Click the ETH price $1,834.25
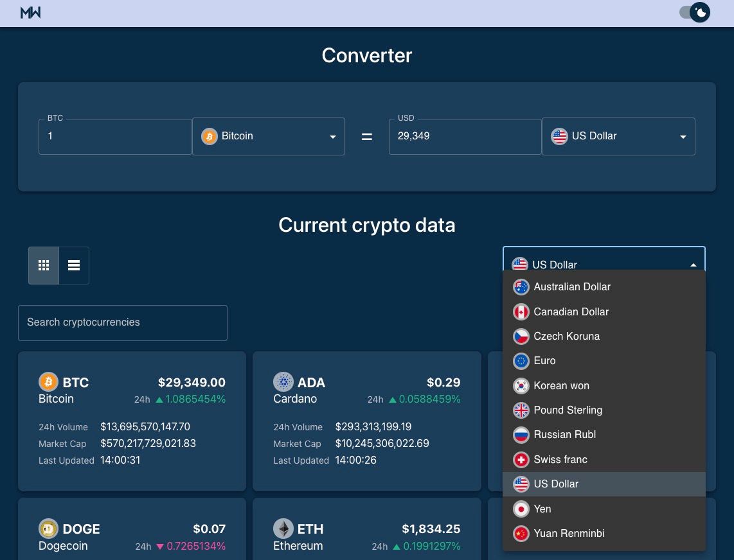The width and height of the screenshot is (734, 560). coord(431,529)
